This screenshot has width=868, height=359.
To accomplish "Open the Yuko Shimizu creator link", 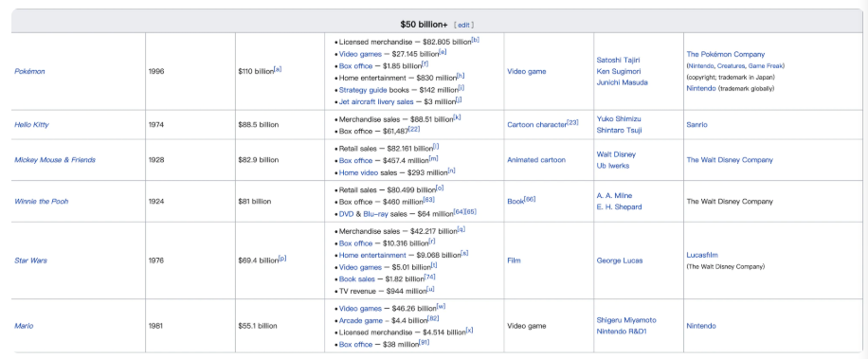I will 619,119.
